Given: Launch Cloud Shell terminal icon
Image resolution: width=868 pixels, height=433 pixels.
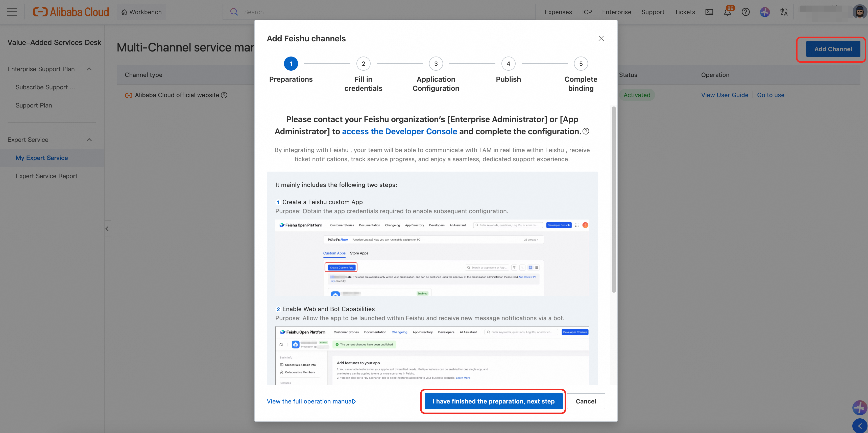Looking at the screenshot, I should point(709,12).
